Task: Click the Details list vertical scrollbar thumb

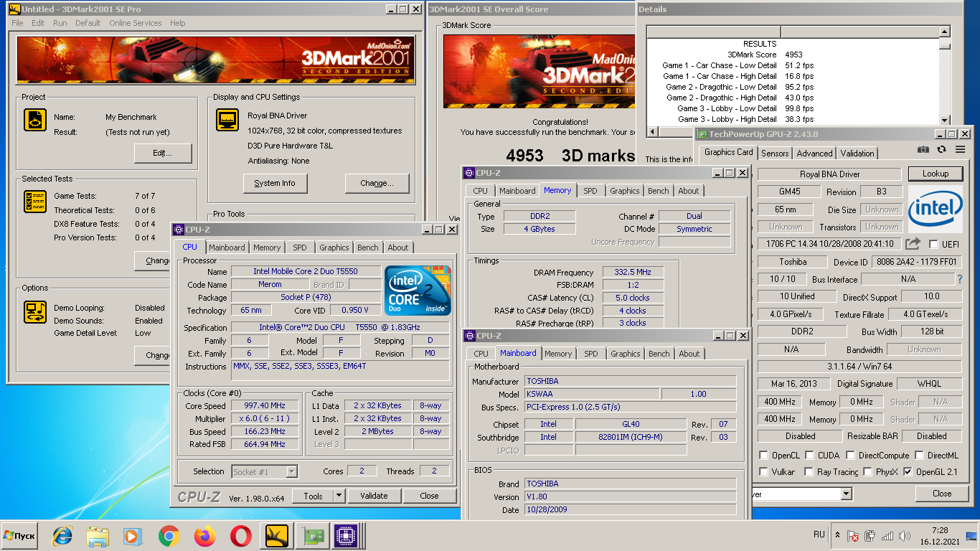Action: pyautogui.click(x=945, y=46)
